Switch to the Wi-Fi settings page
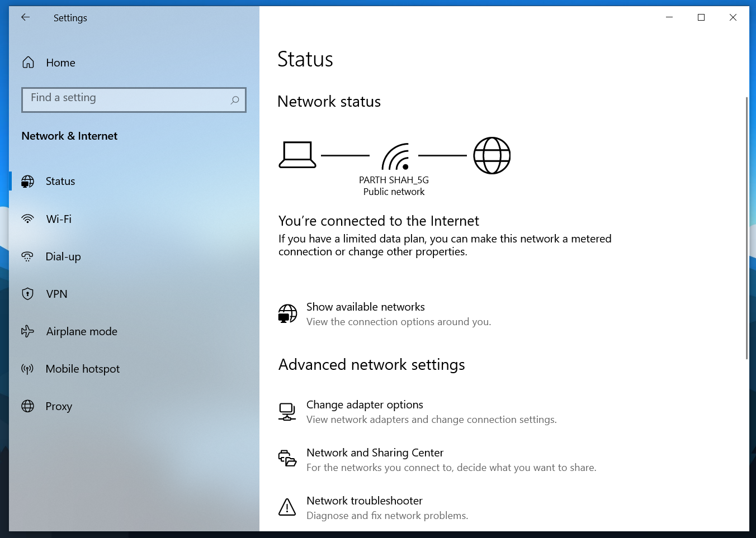The width and height of the screenshot is (756, 538). tap(58, 219)
